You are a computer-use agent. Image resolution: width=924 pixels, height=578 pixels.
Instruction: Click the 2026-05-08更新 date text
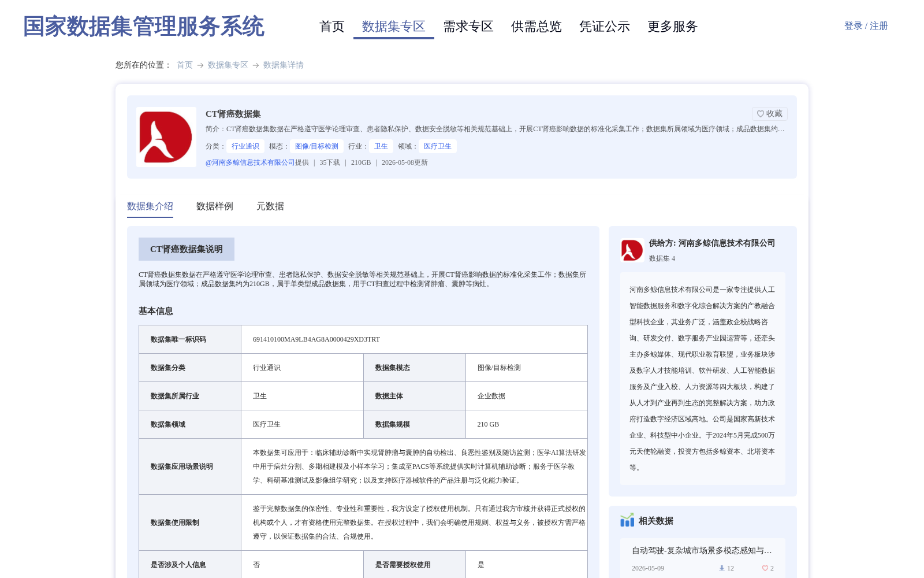[405, 162]
